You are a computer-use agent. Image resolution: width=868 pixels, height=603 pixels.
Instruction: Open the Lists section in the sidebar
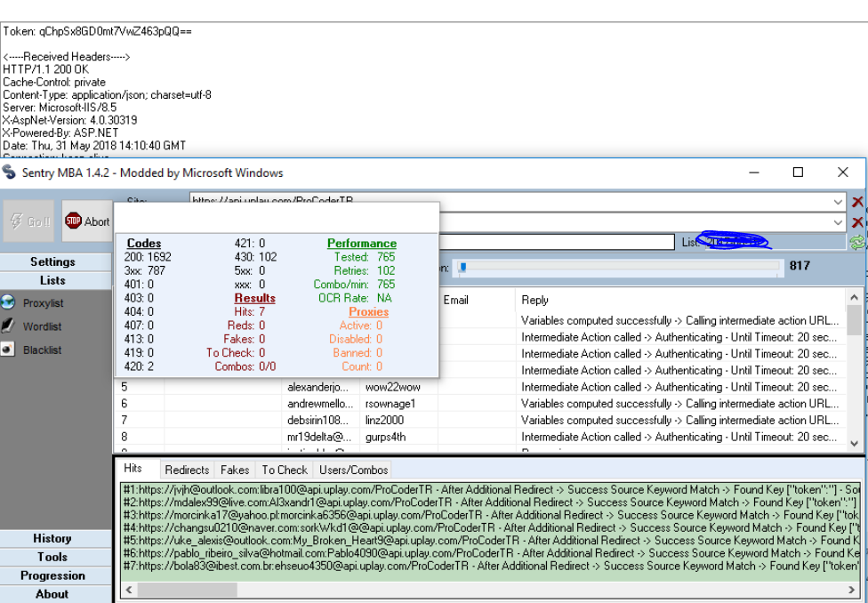tap(53, 281)
